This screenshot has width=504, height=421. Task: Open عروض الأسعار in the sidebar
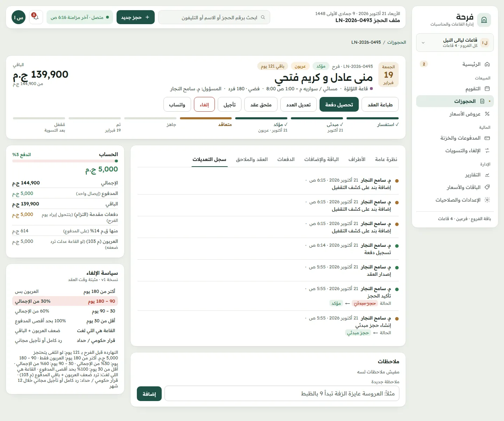coord(455,114)
